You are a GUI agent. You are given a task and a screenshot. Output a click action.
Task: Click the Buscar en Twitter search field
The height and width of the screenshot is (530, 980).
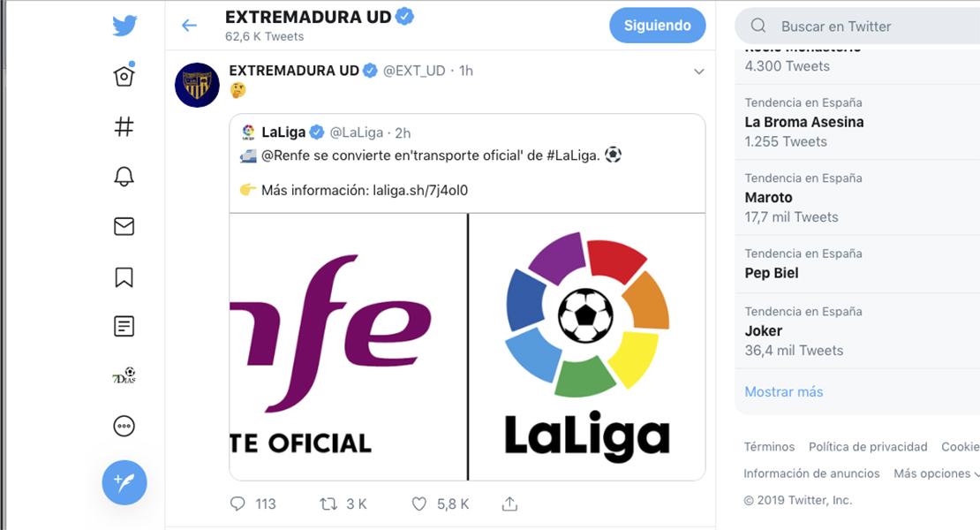pos(857,26)
